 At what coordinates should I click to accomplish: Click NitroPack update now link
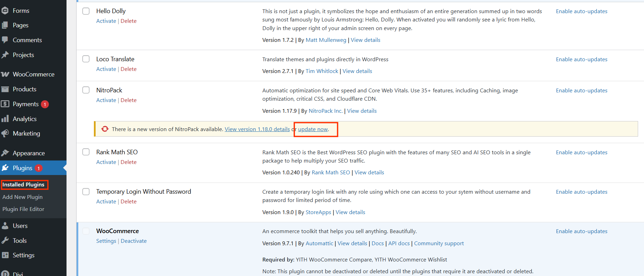pyautogui.click(x=313, y=129)
